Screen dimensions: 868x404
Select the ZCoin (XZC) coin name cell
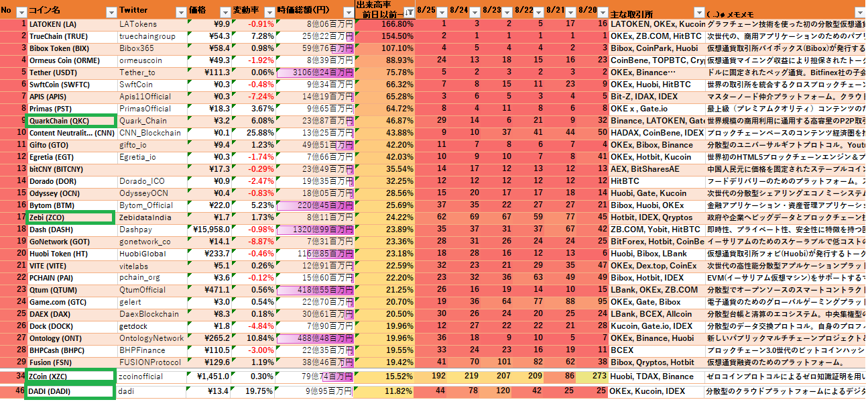[70, 376]
